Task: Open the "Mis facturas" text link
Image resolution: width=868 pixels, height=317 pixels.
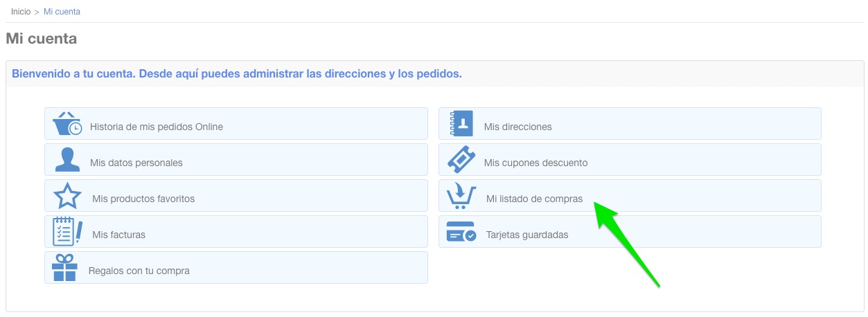Action: tap(118, 235)
